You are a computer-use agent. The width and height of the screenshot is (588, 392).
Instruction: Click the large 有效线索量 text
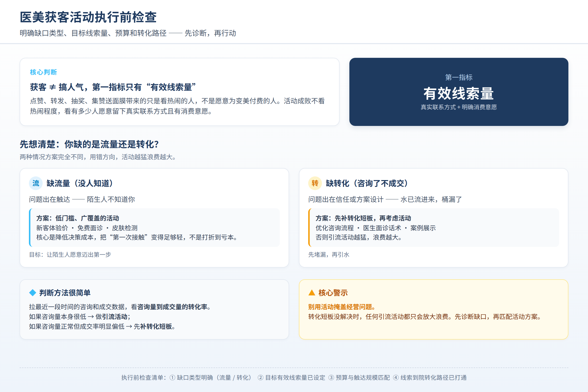(x=459, y=93)
